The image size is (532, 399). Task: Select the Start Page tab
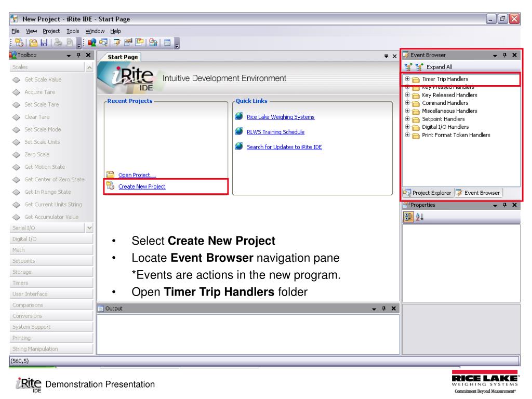(x=123, y=57)
